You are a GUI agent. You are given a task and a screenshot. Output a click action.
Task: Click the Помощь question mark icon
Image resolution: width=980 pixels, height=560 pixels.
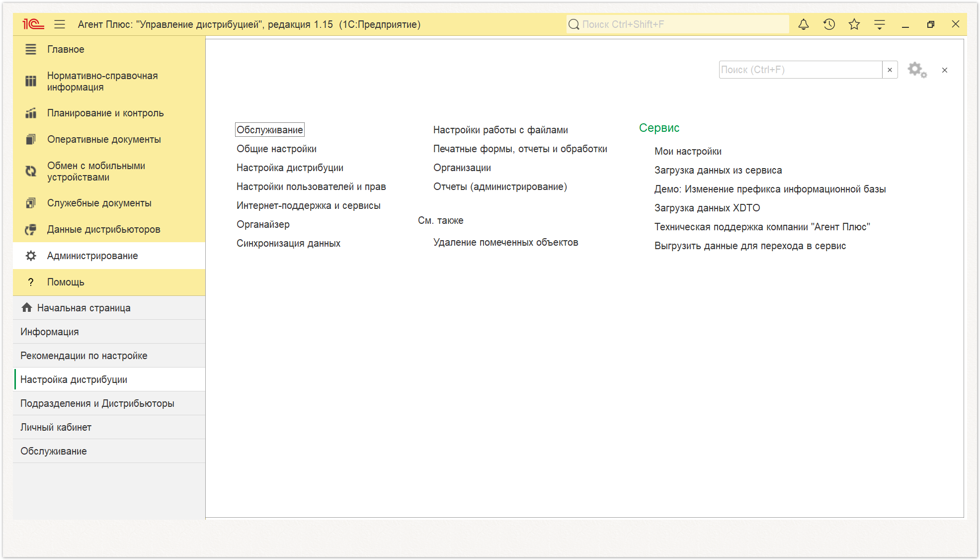31,282
